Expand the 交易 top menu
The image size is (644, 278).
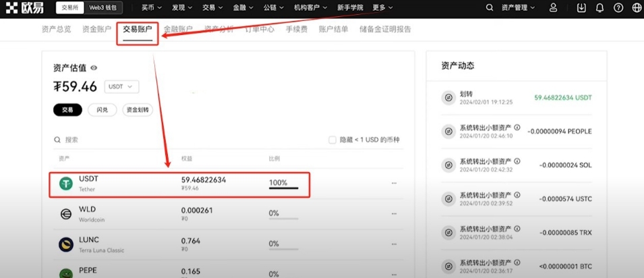tap(212, 7)
